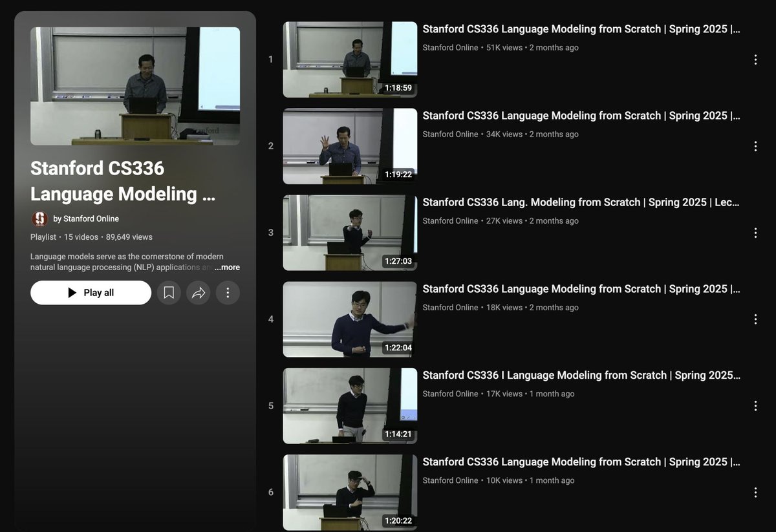776x532 pixels.
Task: Open lecture video with duration 1:27:03
Action: [349, 232]
